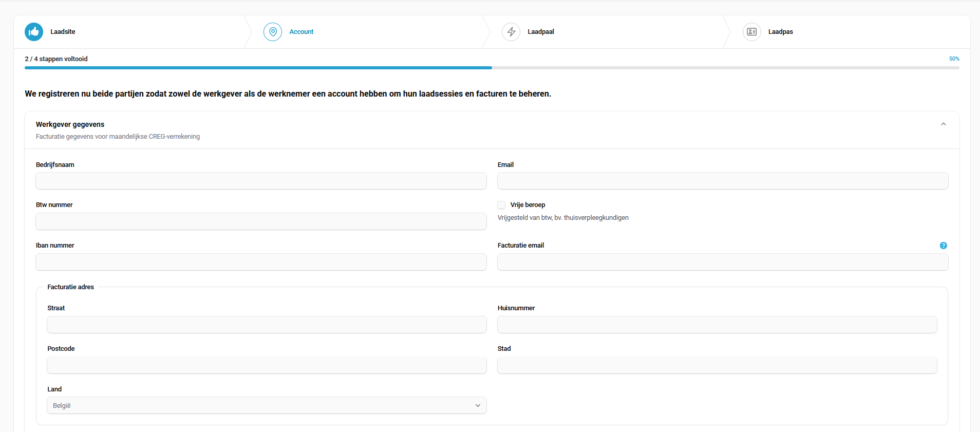Image resolution: width=980 pixels, height=432 pixels.
Task: Open the Facturatie email help icon
Action: coord(943,246)
